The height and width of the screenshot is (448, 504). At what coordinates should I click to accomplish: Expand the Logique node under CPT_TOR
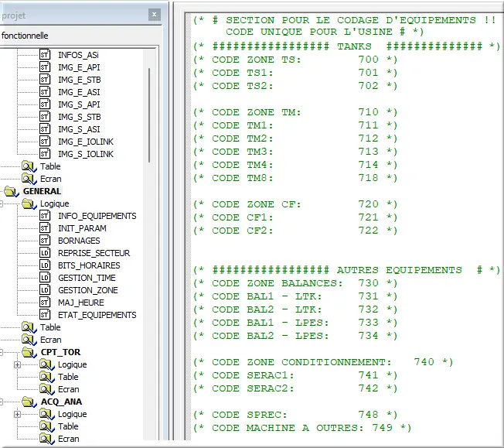tap(17, 364)
